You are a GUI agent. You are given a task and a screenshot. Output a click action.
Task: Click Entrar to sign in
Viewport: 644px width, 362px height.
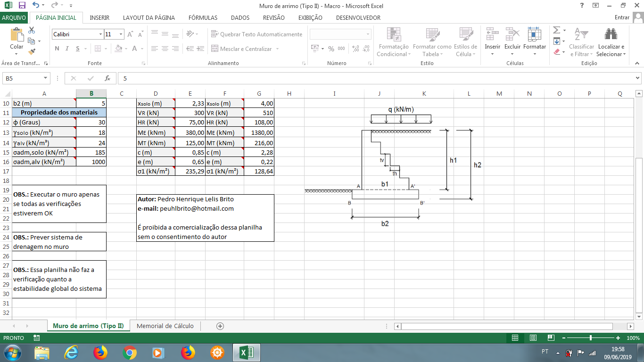pos(622,17)
